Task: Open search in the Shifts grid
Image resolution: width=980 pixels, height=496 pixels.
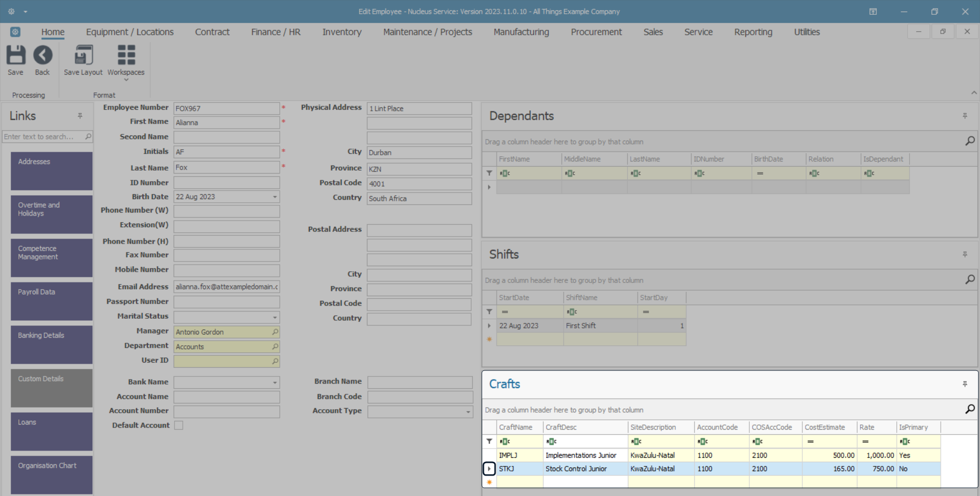Action: (x=970, y=279)
